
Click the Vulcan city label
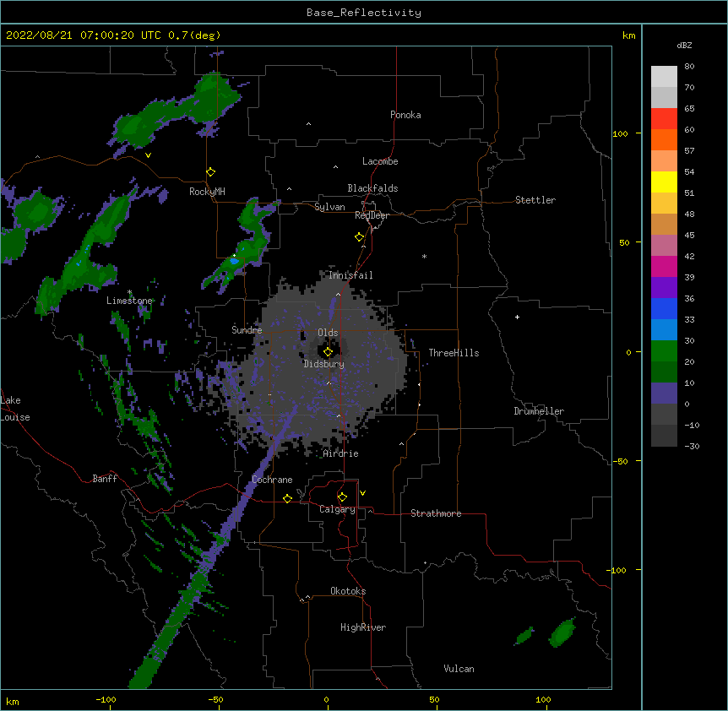coord(459,669)
